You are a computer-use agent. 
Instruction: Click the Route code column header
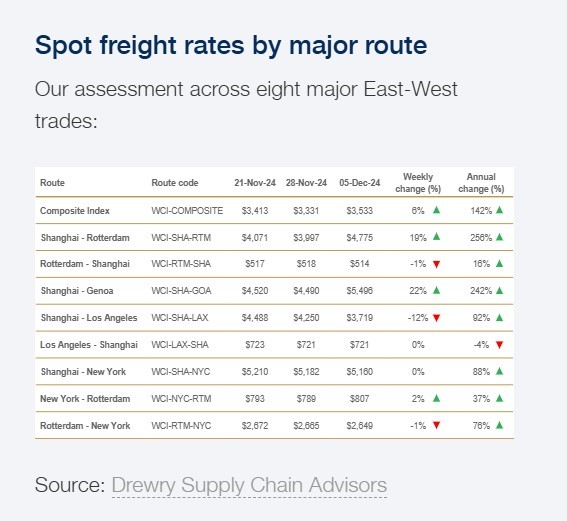coord(175,183)
